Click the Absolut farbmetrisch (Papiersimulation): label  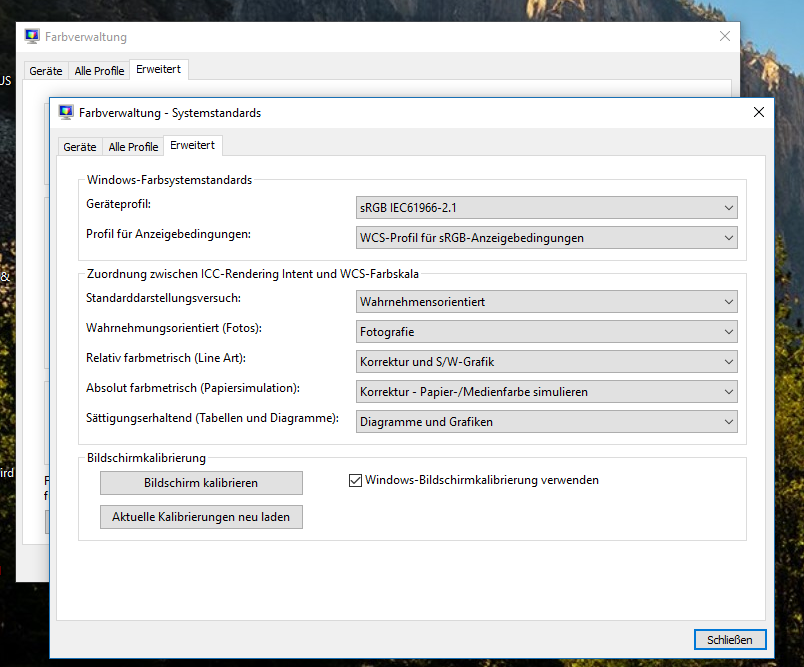coord(193,388)
